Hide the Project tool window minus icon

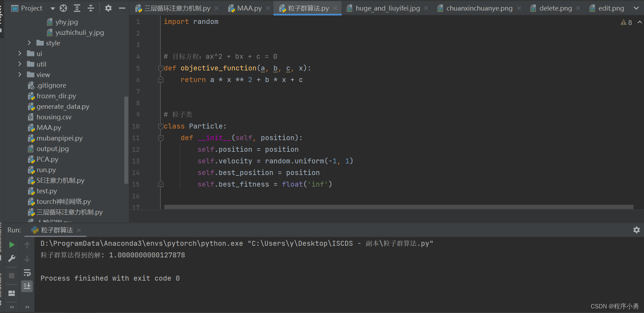[122, 8]
